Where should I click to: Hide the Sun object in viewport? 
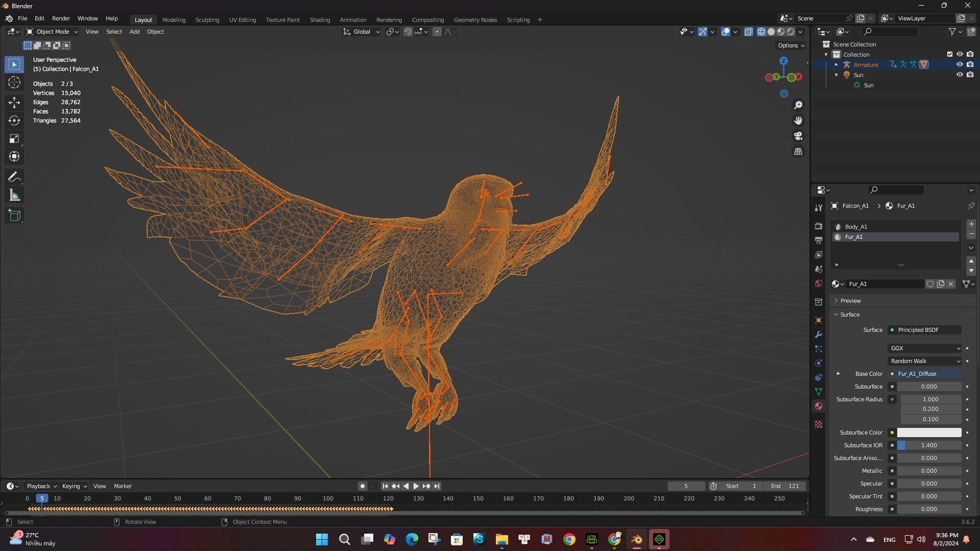pos(960,75)
